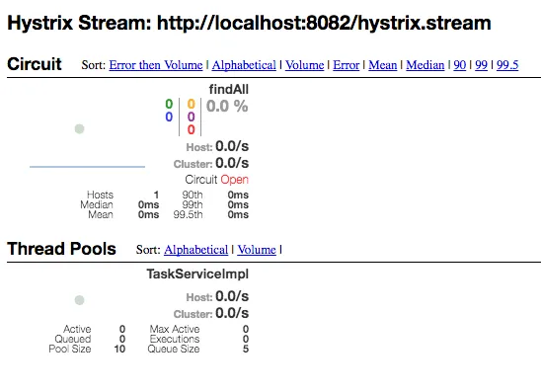This screenshot has width=541, height=392.
Task: Sort circuits by 99.5 percentile
Action: coord(507,65)
